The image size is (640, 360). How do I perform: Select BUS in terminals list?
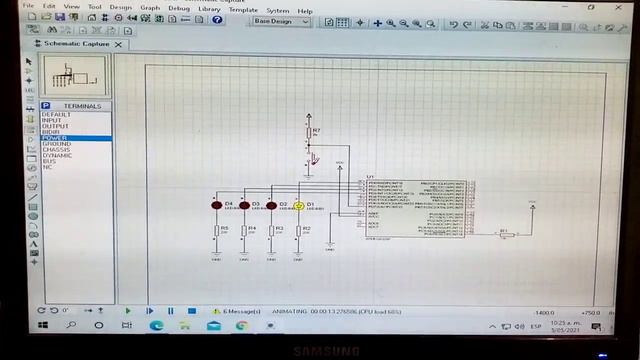(x=49, y=161)
